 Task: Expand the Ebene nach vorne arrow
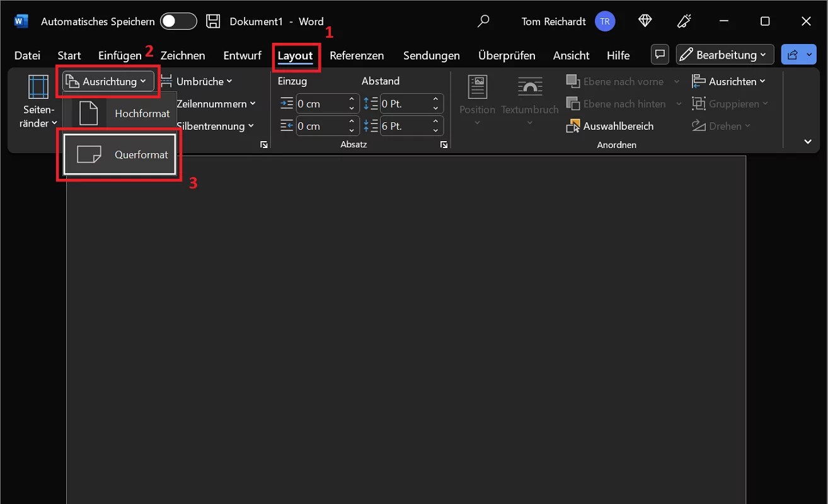677,81
